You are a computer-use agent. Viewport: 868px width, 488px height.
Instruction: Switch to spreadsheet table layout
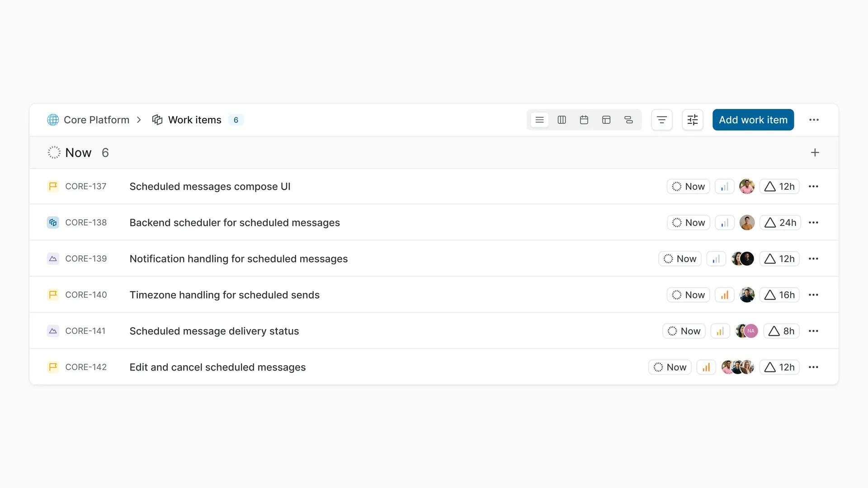(x=606, y=120)
